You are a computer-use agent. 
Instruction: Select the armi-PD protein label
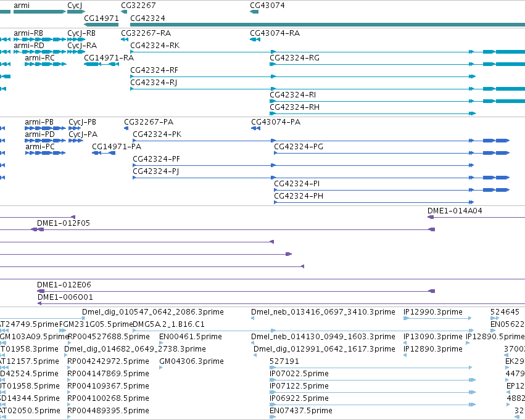click(39, 134)
